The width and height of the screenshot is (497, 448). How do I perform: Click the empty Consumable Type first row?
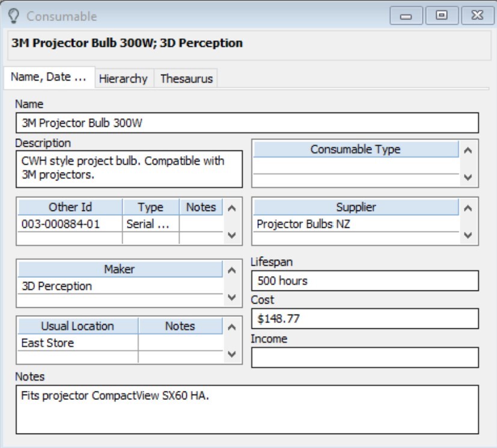coord(356,165)
